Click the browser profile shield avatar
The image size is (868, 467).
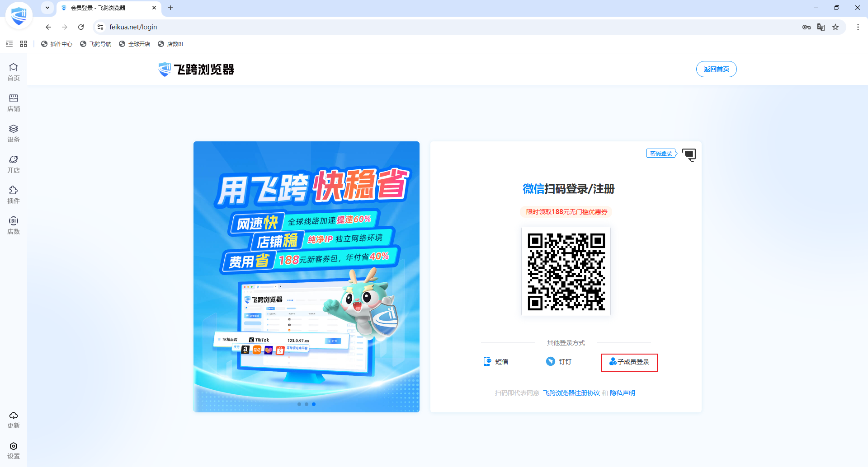[x=19, y=15]
